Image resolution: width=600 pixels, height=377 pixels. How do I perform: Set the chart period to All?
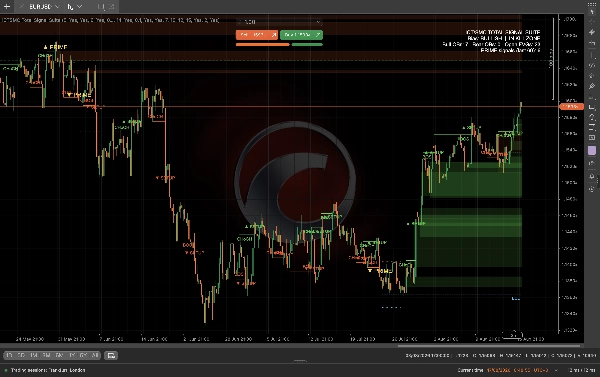point(96,356)
